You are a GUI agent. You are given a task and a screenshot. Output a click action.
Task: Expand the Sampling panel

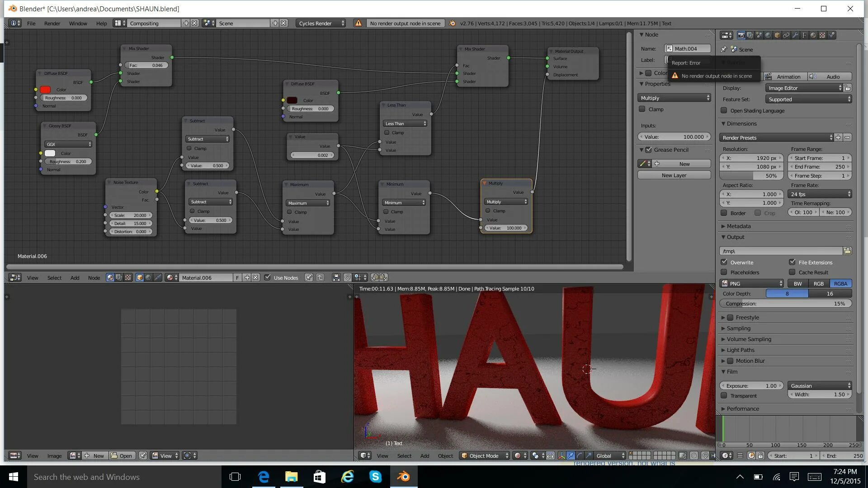coord(738,328)
